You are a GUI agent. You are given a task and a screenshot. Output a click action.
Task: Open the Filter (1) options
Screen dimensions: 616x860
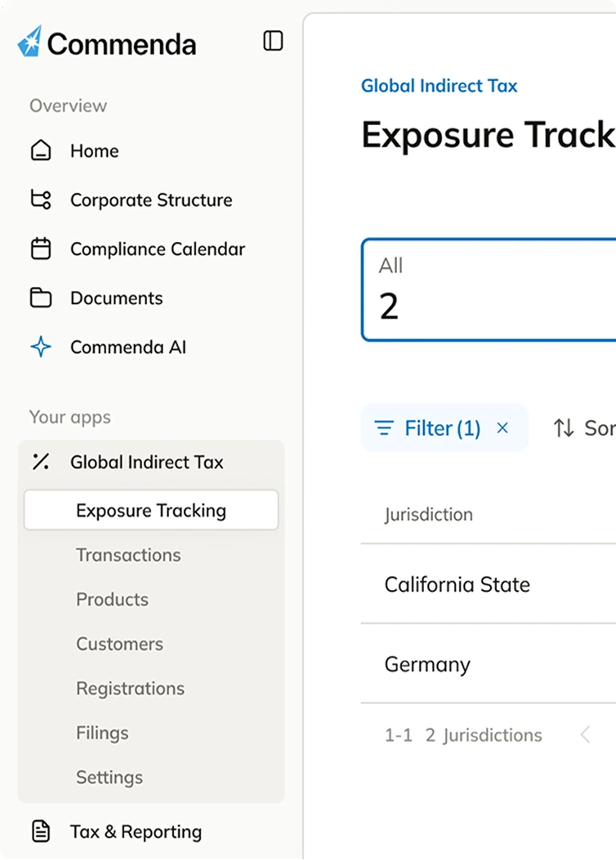click(x=427, y=428)
